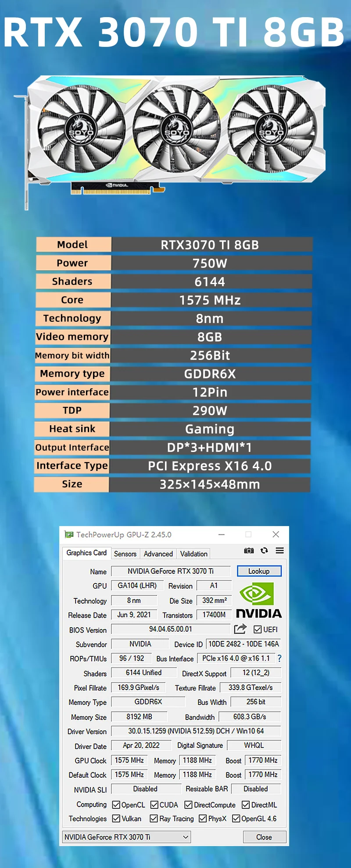Click the refresh icon in GPU-Z toolbar
This screenshot has height=868, width=351.
click(264, 551)
